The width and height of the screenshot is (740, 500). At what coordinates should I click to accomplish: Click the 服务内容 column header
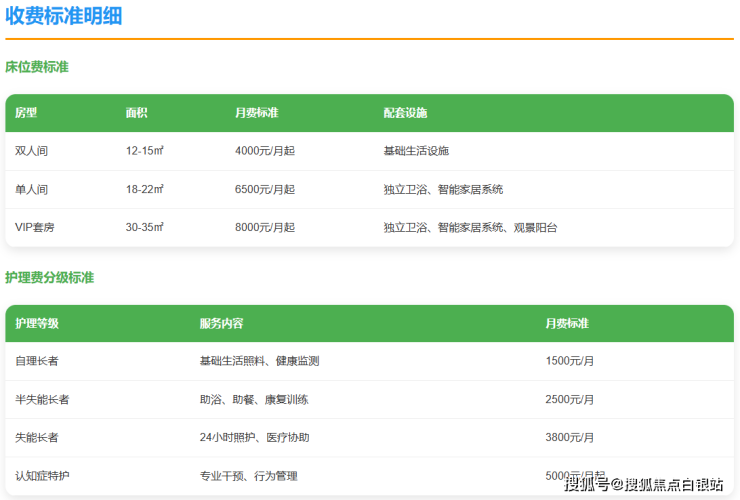coord(221,324)
